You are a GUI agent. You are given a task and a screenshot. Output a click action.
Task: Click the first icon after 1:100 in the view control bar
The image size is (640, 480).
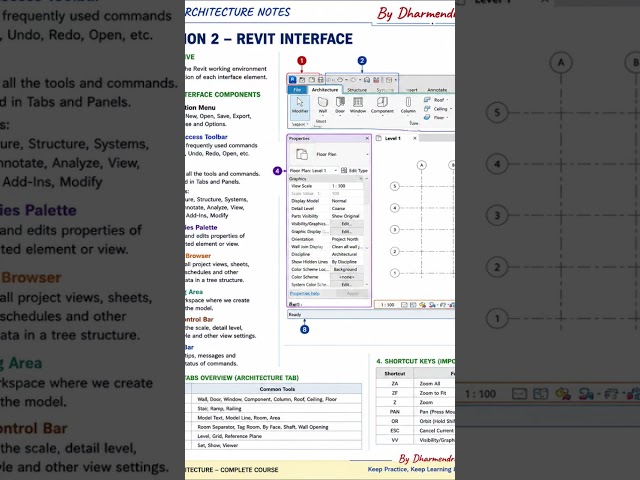pos(404,305)
